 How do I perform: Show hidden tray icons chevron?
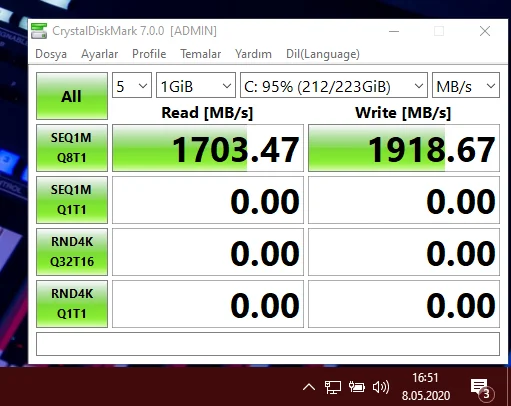point(309,387)
